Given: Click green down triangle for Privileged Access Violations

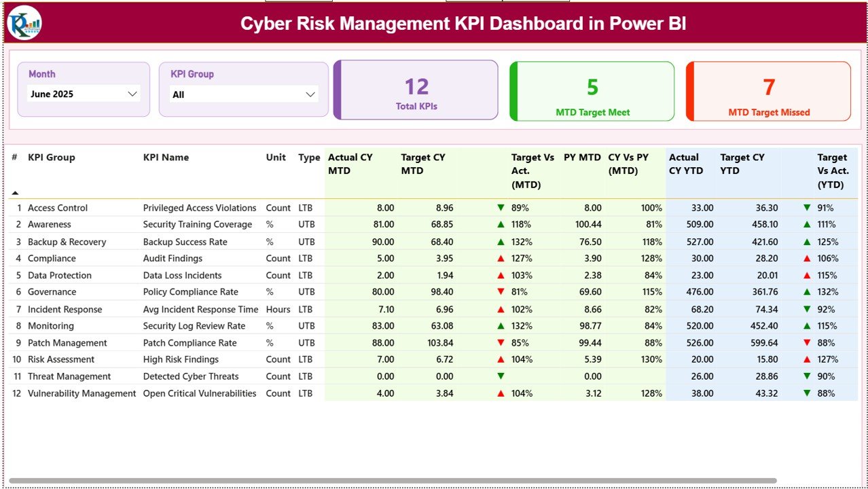Looking at the screenshot, I should click(x=502, y=207).
